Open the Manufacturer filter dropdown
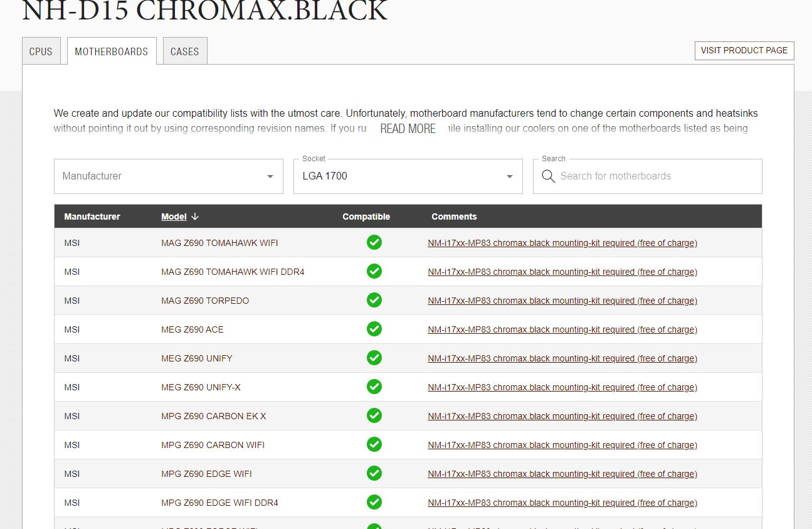 point(169,176)
